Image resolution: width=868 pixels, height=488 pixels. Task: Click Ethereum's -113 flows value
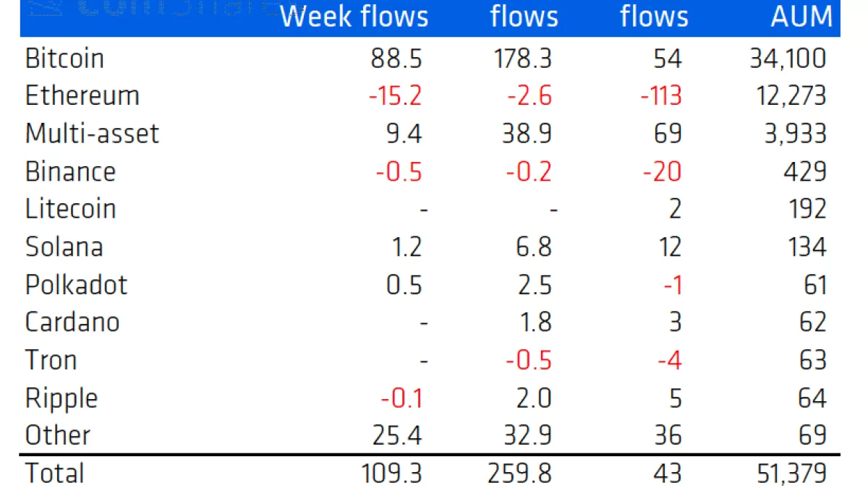pos(660,96)
